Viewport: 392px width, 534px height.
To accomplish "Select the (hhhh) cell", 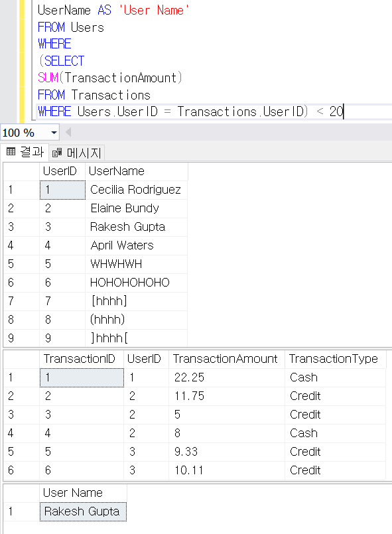I will (136, 320).
